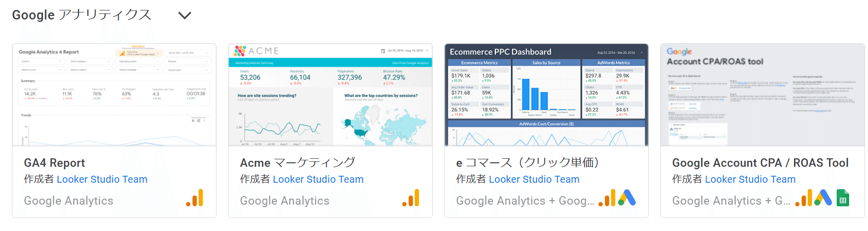
Task: Click Google Analytics label on GA4 Report card
Action: point(69,201)
